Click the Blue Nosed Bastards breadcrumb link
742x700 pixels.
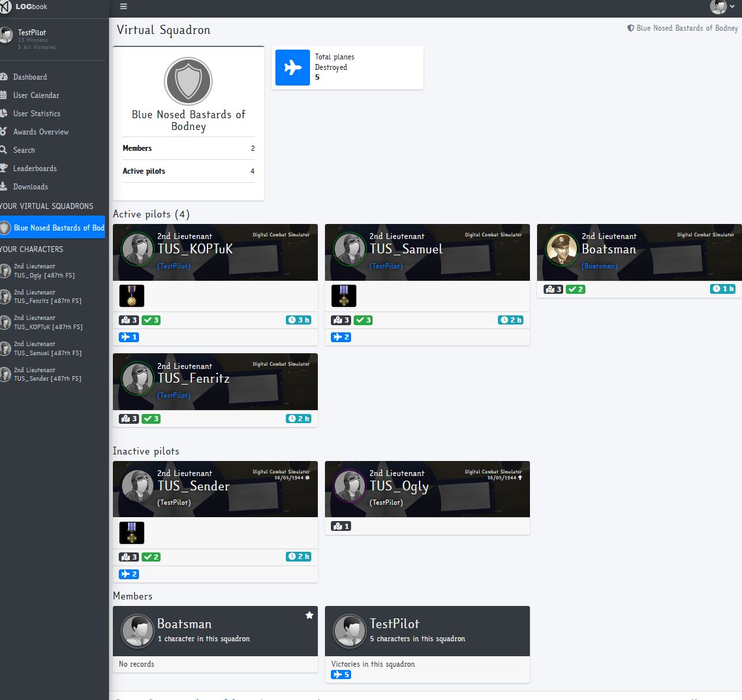(x=687, y=28)
